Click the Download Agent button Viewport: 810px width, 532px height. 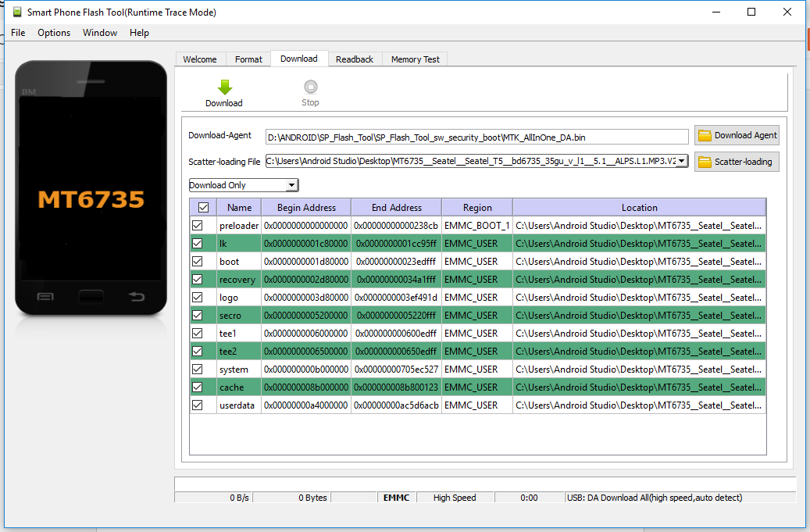[x=737, y=134]
